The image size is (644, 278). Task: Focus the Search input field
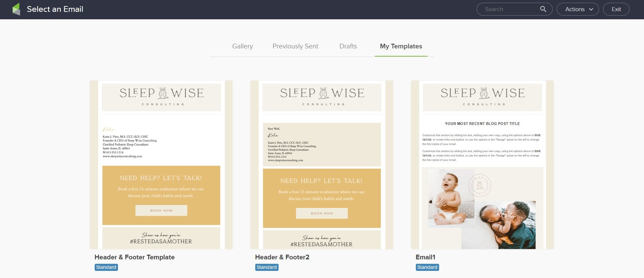(x=509, y=9)
